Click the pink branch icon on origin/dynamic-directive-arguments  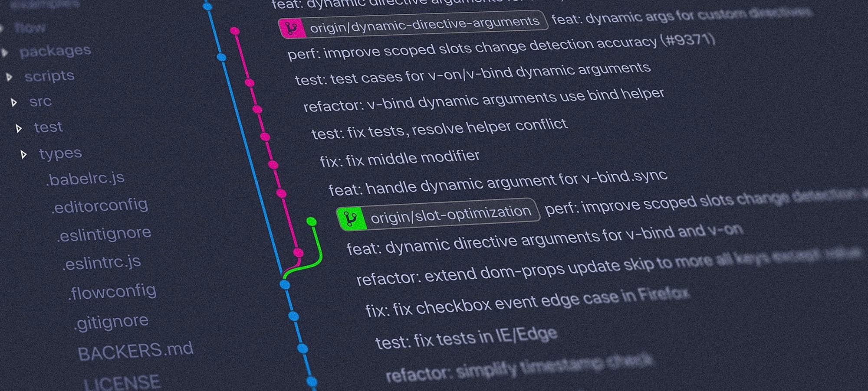(292, 29)
